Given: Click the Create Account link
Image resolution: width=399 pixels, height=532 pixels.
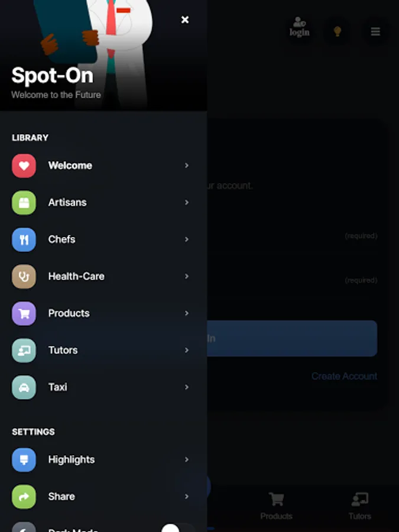Looking at the screenshot, I should (x=344, y=377).
